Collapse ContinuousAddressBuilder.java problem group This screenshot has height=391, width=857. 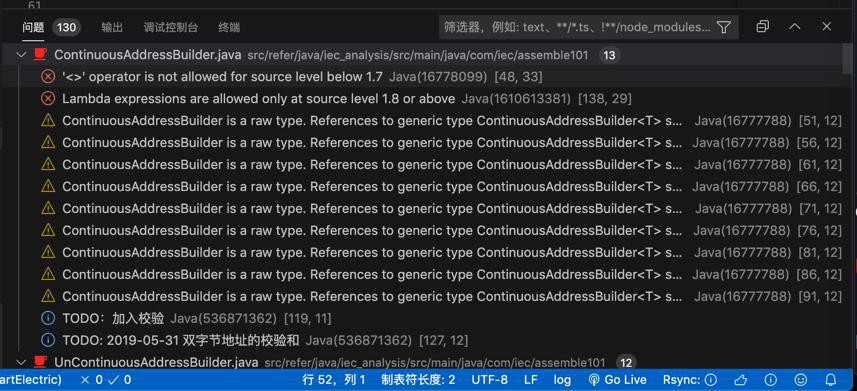21,55
